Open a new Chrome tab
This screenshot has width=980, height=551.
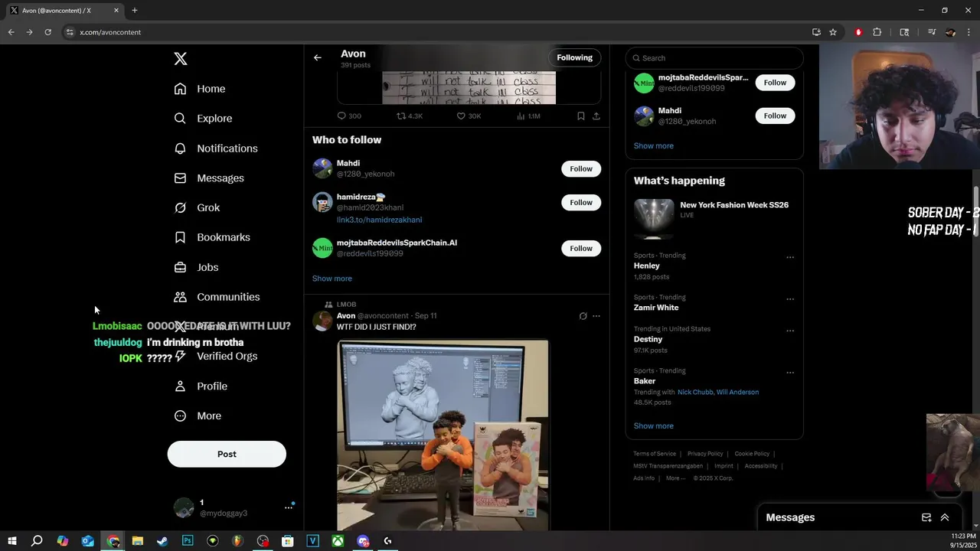coord(135,10)
